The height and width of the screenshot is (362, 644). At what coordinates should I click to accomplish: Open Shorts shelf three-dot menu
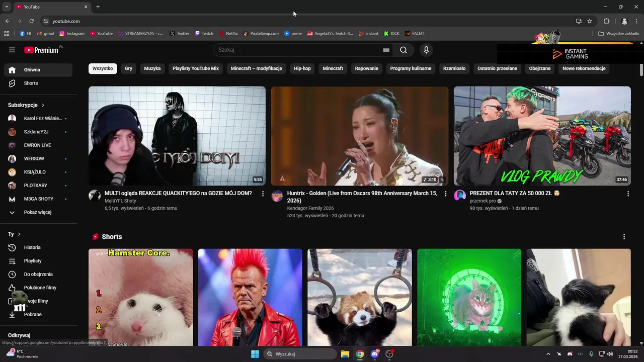pos(624,237)
